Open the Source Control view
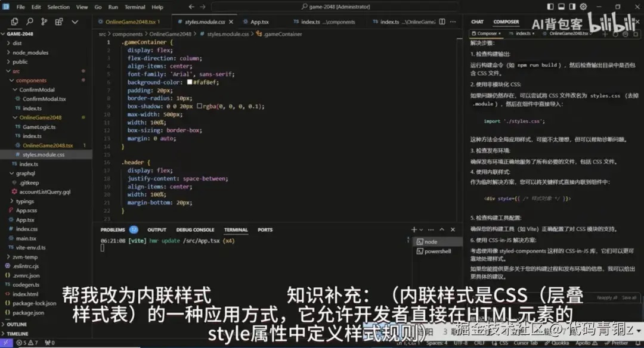Viewport: 644px width, 348px height. point(45,21)
